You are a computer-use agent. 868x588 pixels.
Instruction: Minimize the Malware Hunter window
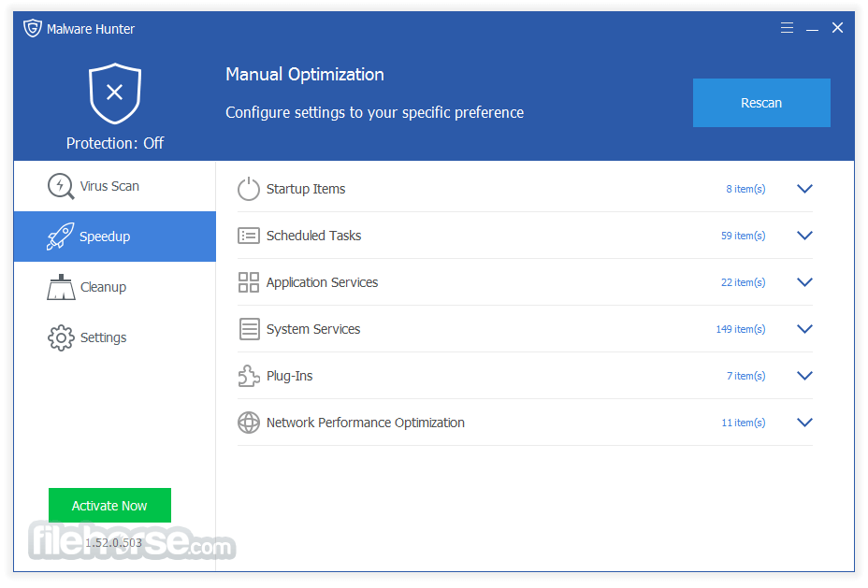click(812, 30)
